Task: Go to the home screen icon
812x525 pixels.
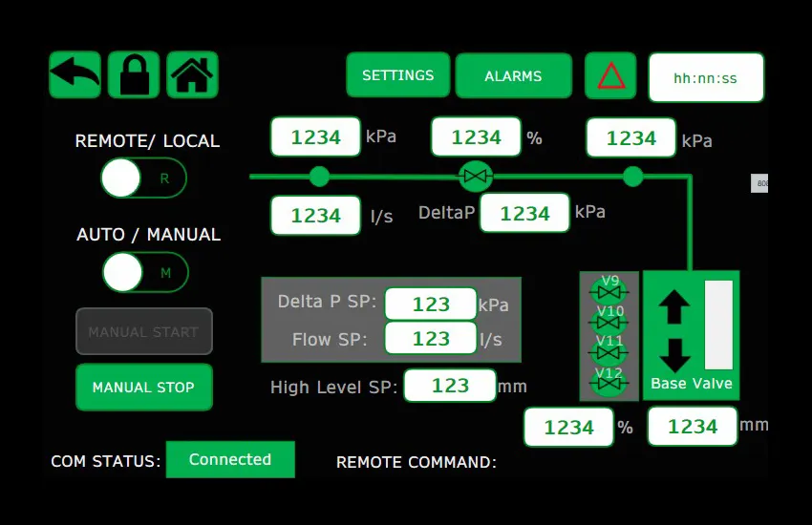Action: (192, 75)
